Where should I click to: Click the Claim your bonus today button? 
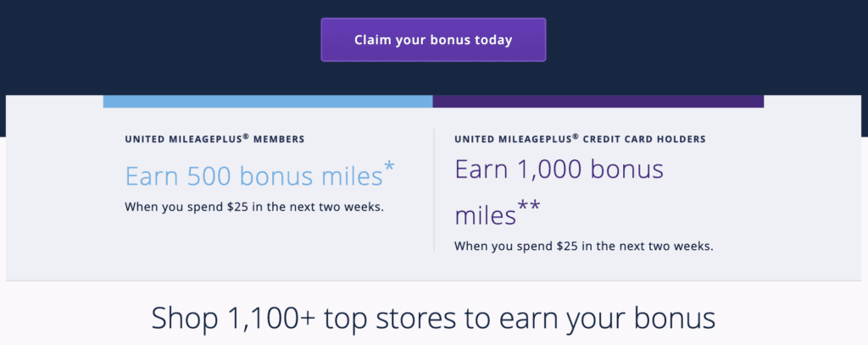click(433, 40)
